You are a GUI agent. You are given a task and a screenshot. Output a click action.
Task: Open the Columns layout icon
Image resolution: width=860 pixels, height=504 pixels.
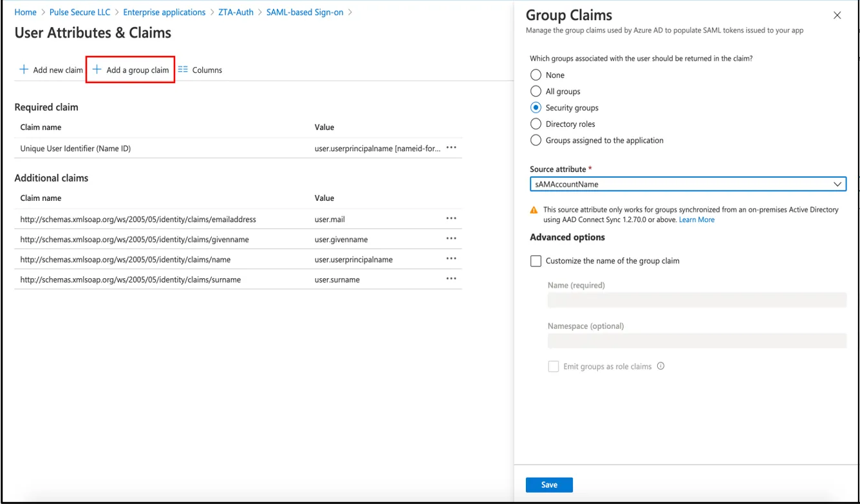click(x=183, y=70)
